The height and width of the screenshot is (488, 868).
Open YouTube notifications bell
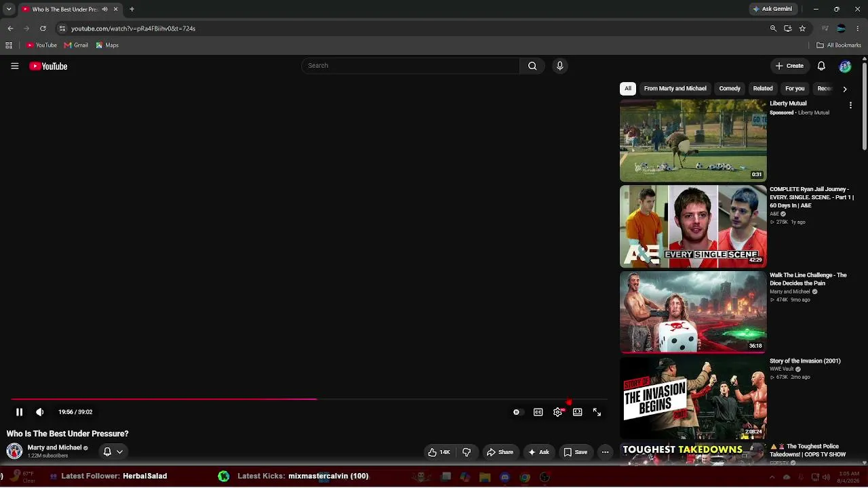click(821, 66)
